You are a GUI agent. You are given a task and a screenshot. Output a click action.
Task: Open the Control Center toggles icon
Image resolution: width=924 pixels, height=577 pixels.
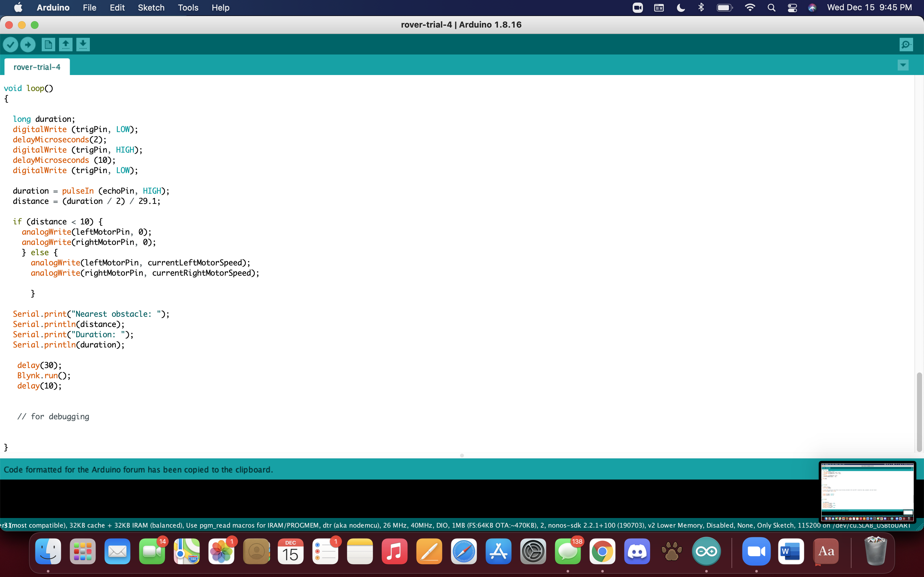(x=792, y=8)
